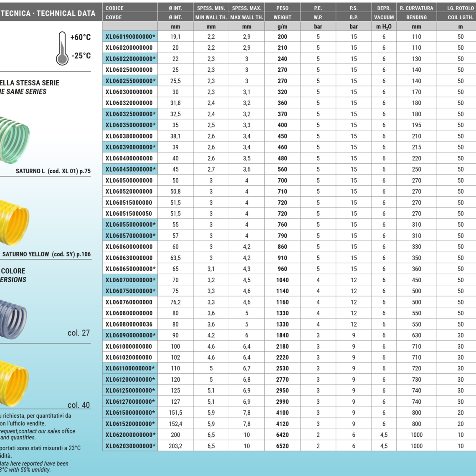Select highlighted code XL060900000000*

point(130,335)
